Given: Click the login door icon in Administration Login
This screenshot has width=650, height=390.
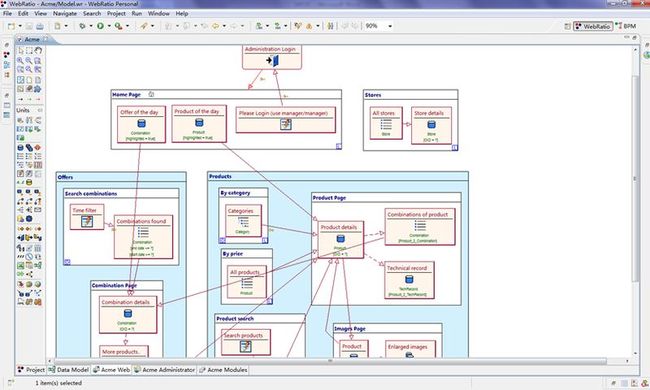Looking at the screenshot, I should pos(272,61).
